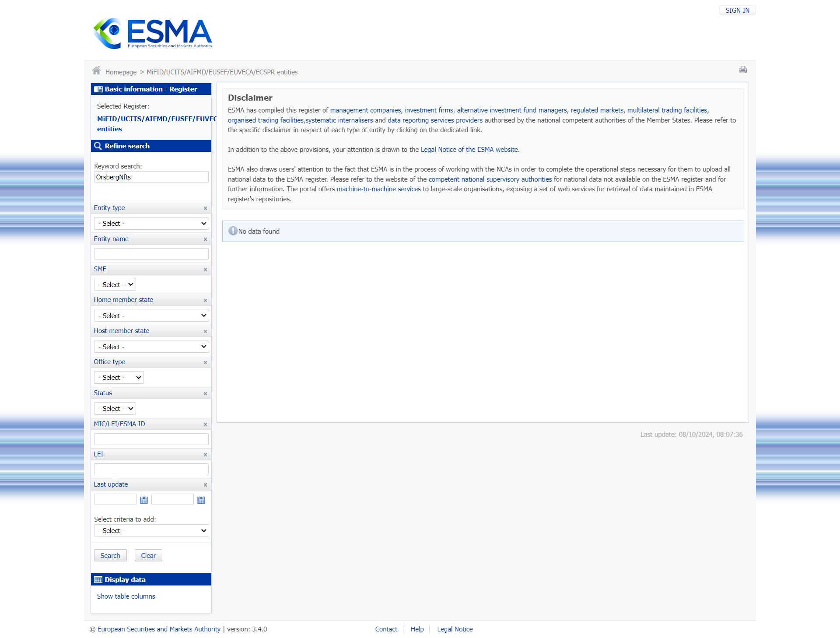This screenshot has width=840, height=638.
Task: Open the Select criteria to add dropdown
Action: tap(151, 530)
